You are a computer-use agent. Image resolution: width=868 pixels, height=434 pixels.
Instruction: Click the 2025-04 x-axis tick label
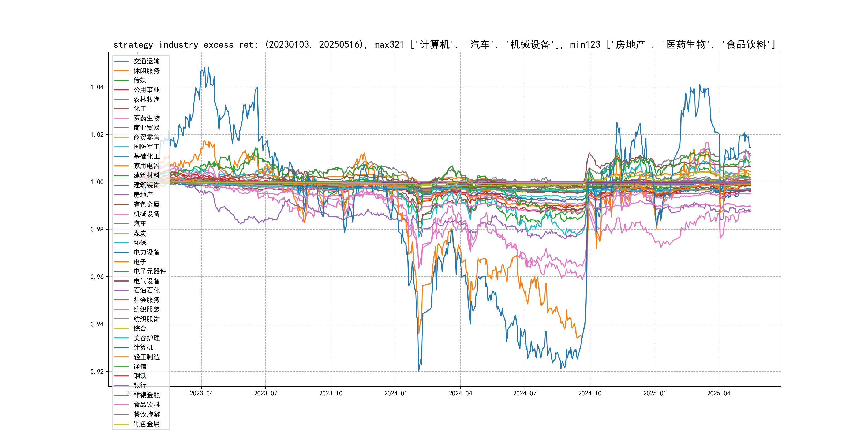point(719,394)
